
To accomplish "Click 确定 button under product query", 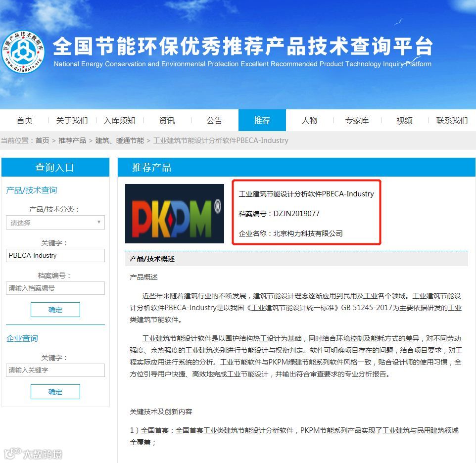I will tap(55, 310).
